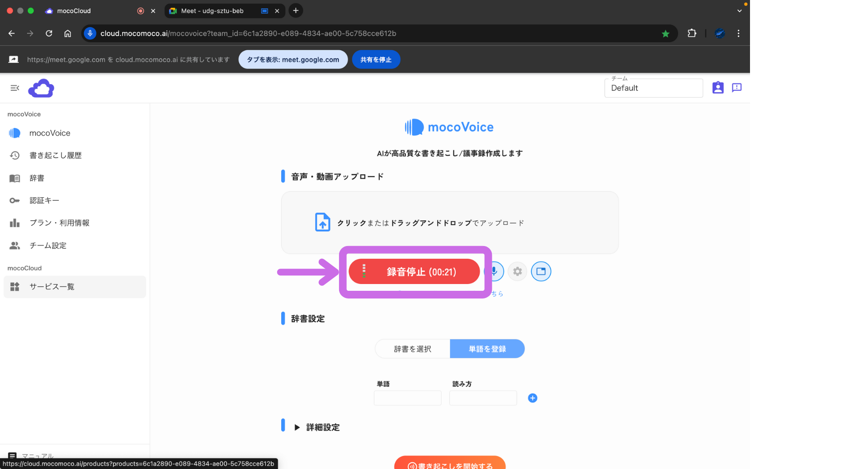Click the address bar URL
This screenshot has width=868, height=469.
pos(248,33)
